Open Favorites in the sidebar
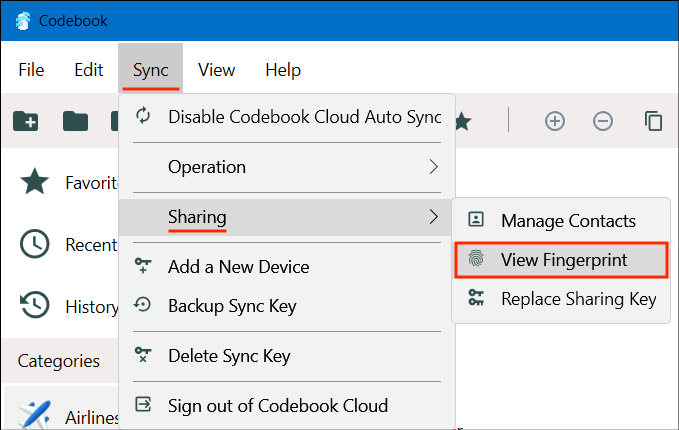 pyautogui.click(x=61, y=182)
